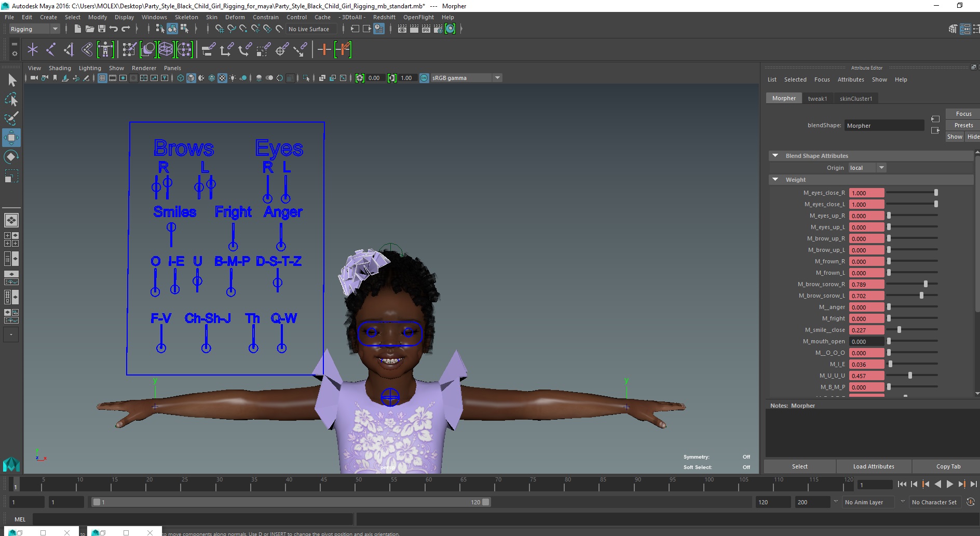Click the Select button in Attribute Editor
The image size is (980, 536).
[799, 466]
